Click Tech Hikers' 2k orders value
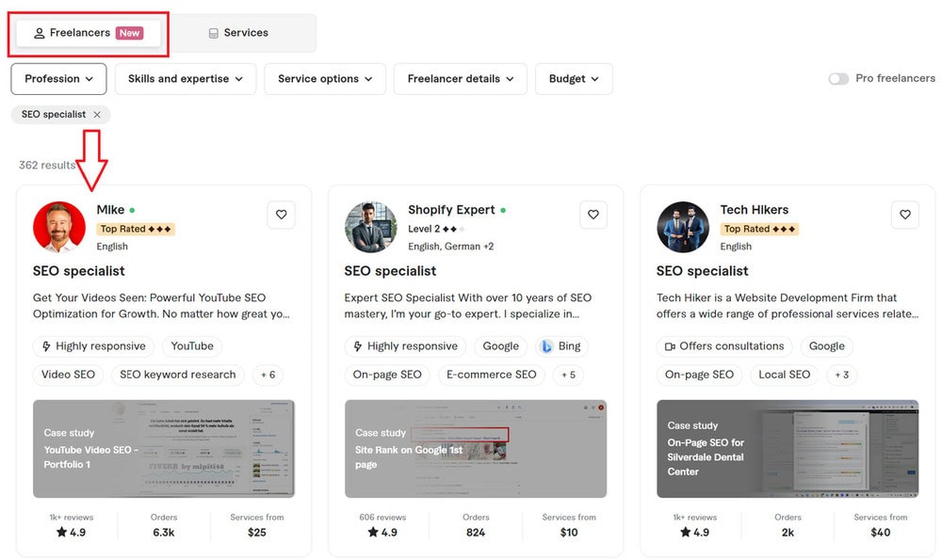The image size is (942, 560). [x=788, y=533]
